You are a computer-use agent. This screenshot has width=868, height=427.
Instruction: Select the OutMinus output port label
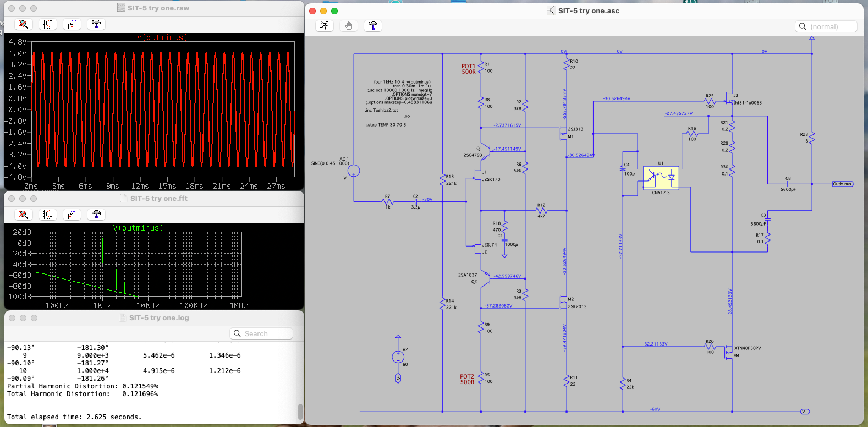tap(843, 184)
